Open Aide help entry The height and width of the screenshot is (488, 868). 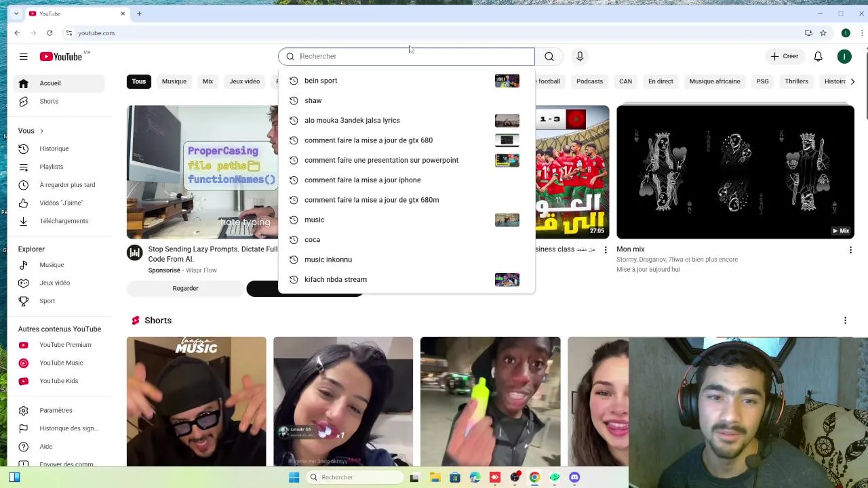58,447
